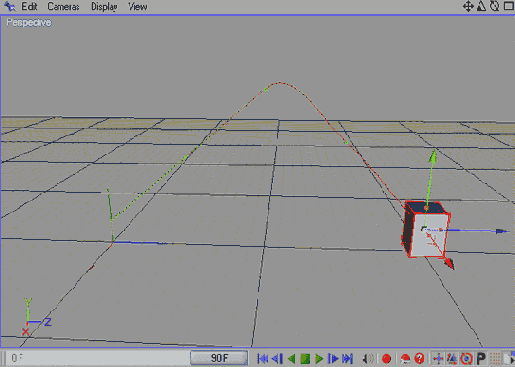Click the blue Z-axis arrow of cube
Image resolution: width=515 pixels, height=367 pixels.
502,231
